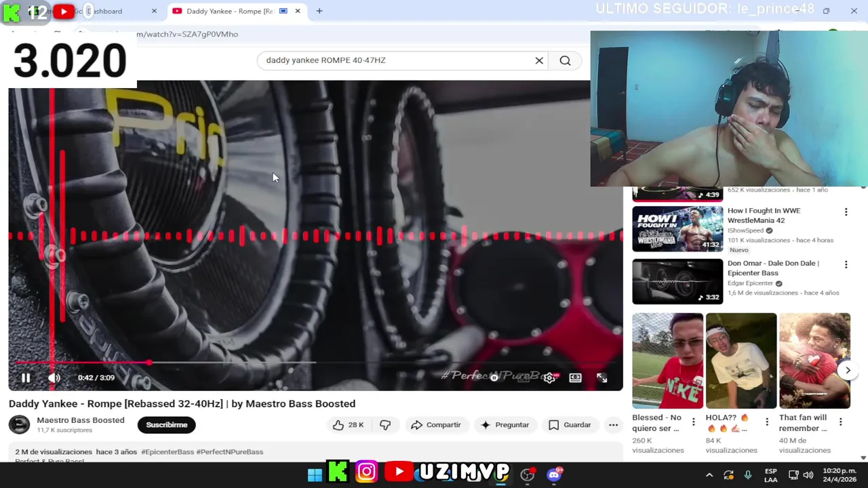Pause the video with the pause button
Screen dimensions: 868x488
[26, 378]
